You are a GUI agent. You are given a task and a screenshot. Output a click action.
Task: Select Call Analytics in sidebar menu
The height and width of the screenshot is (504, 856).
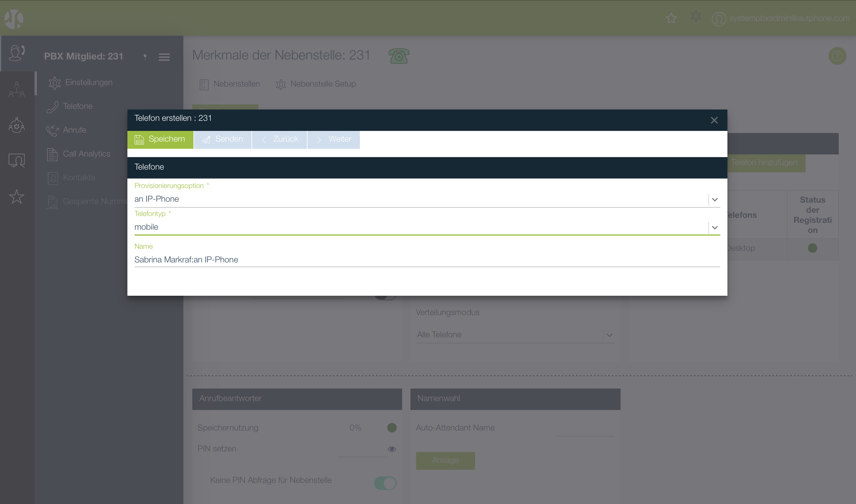point(86,154)
